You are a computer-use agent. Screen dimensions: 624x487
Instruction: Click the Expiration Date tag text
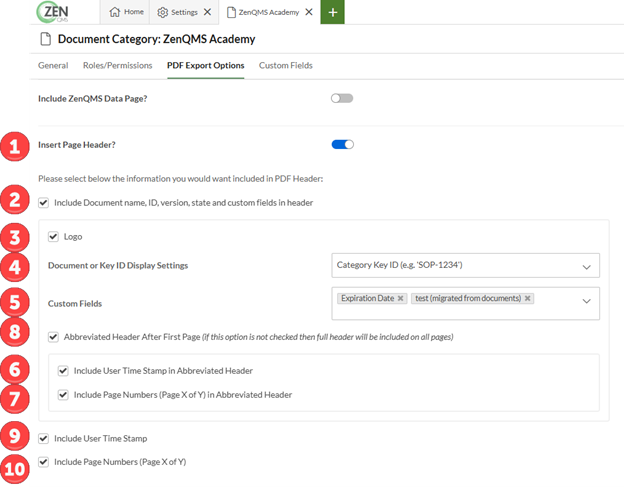367,298
